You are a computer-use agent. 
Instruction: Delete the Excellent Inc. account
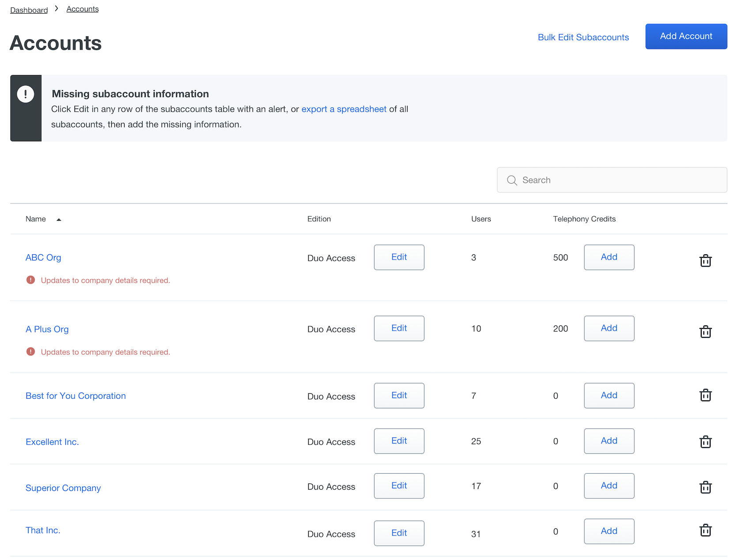coord(705,441)
